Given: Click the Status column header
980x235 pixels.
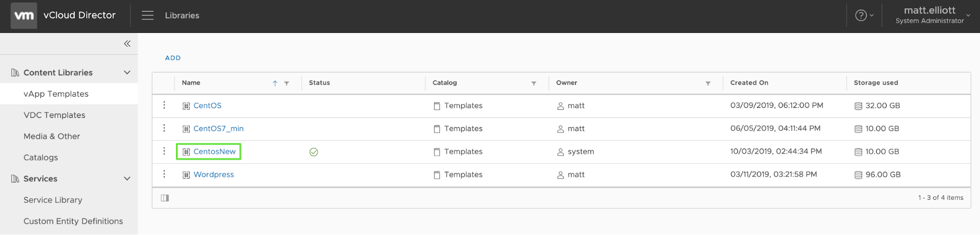Looking at the screenshot, I should 319,83.
